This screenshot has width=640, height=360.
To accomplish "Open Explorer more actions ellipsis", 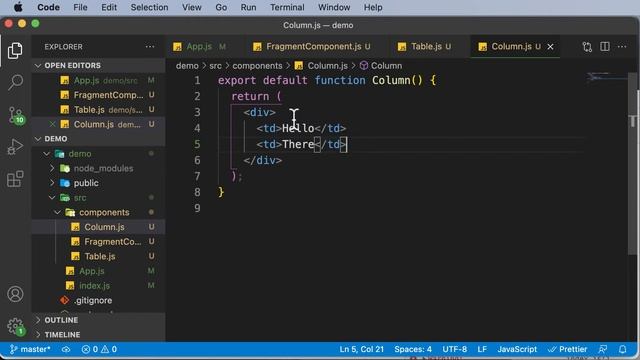I will tap(150, 47).
